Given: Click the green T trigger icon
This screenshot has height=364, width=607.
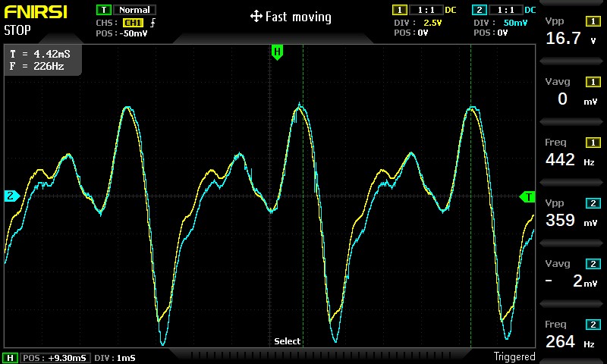Looking at the screenshot, I should 103,11.
